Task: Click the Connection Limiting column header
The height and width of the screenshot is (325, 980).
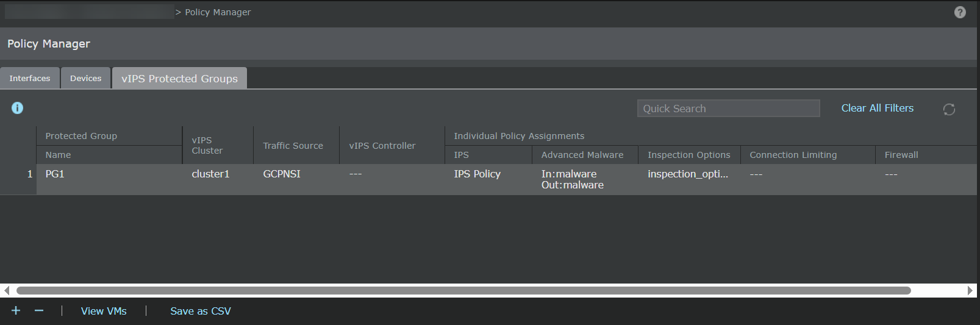Action: (x=808, y=155)
